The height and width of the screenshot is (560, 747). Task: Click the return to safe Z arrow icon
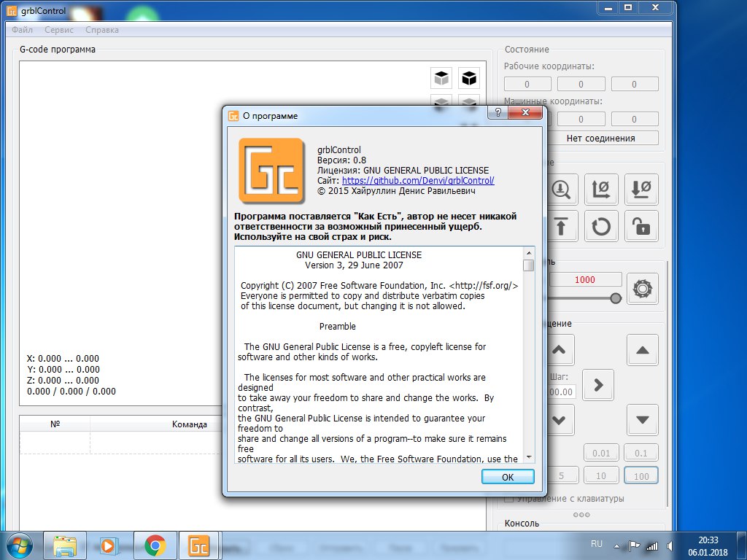[562, 226]
